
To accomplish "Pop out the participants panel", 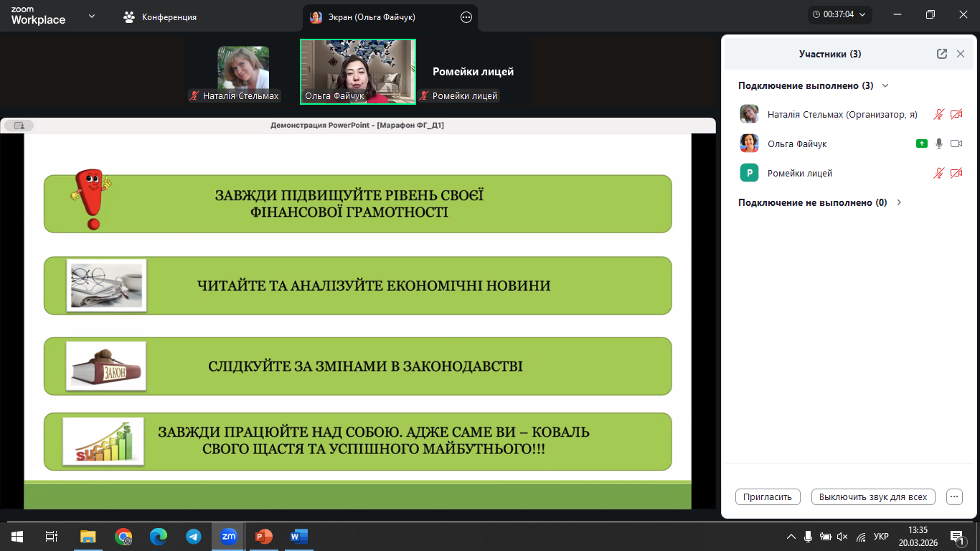I will (942, 54).
